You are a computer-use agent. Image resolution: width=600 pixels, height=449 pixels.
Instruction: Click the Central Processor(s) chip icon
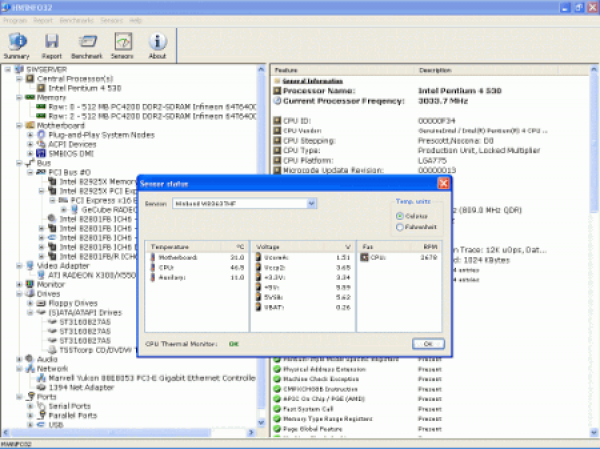30,78
